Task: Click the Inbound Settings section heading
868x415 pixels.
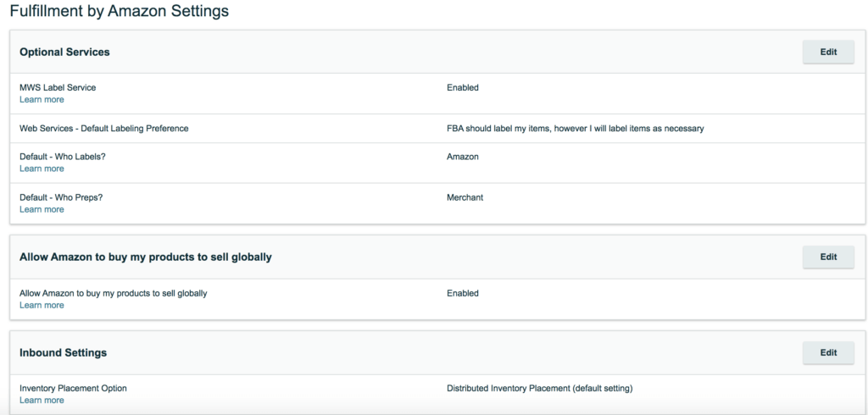Action: (63, 352)
